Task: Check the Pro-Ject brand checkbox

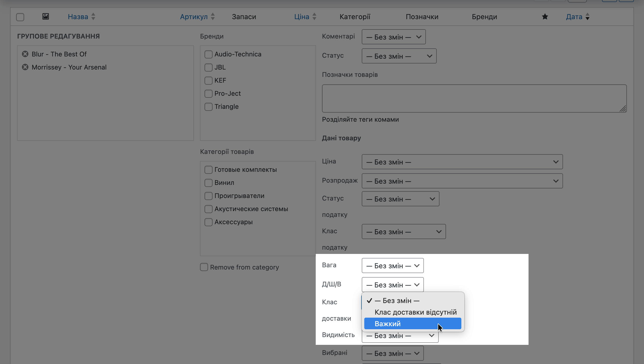Action: [x=208, y=93]
